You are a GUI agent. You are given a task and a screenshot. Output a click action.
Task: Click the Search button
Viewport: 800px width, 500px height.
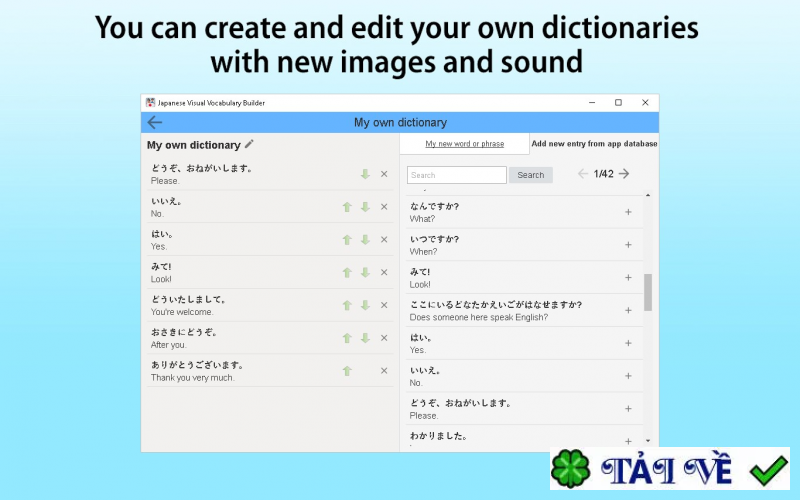531,175
